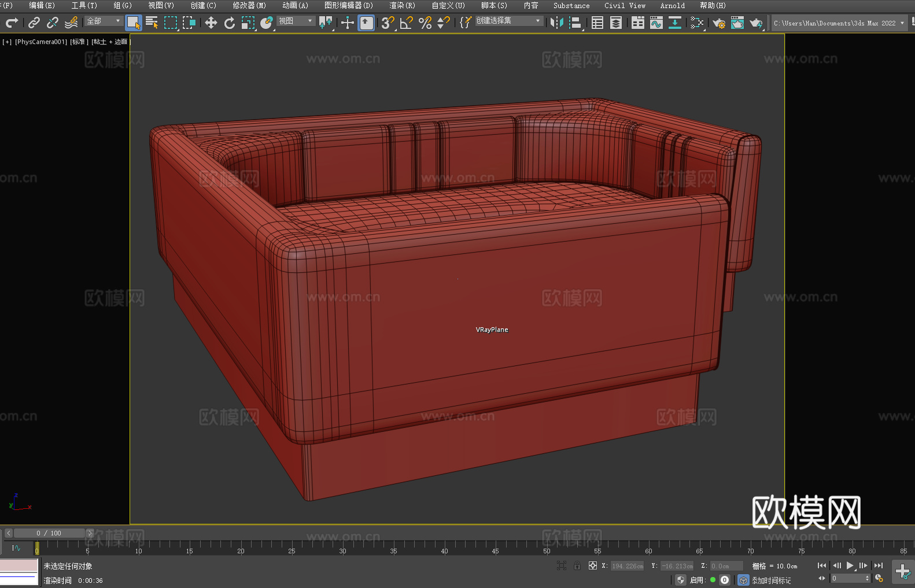
Task: Click the large Set Keys plus button
Action: click(903, 572)
